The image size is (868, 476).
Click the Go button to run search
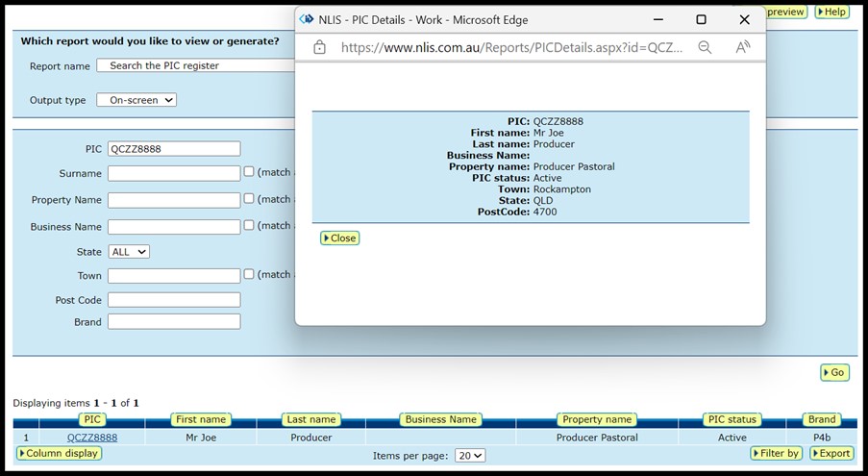[x=834, y=372]
